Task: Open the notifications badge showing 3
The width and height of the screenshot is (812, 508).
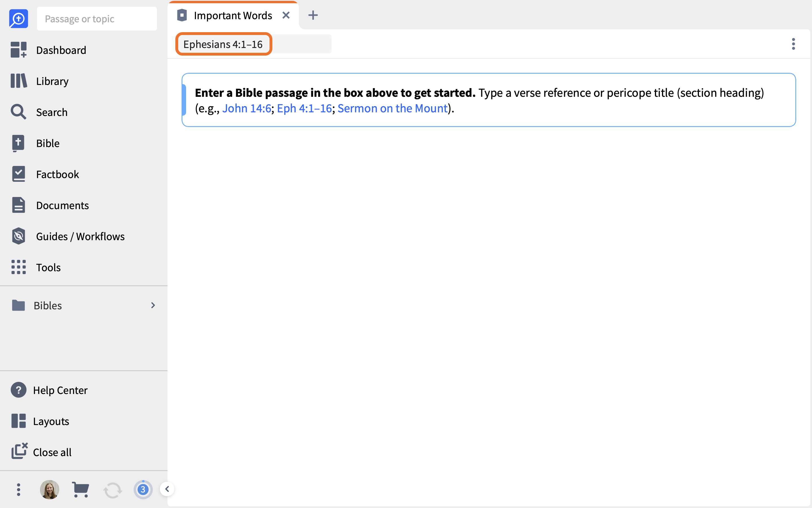Action: pos(143,490)
